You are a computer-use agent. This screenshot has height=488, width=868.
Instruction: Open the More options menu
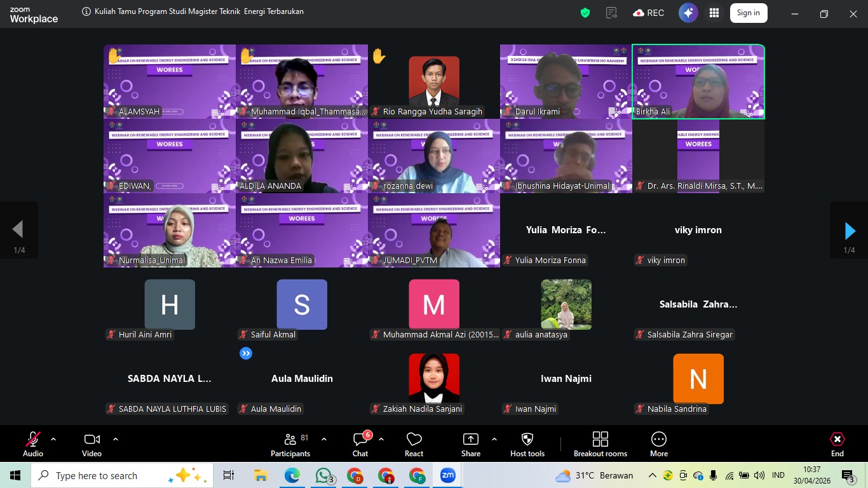tap(659, 444)
